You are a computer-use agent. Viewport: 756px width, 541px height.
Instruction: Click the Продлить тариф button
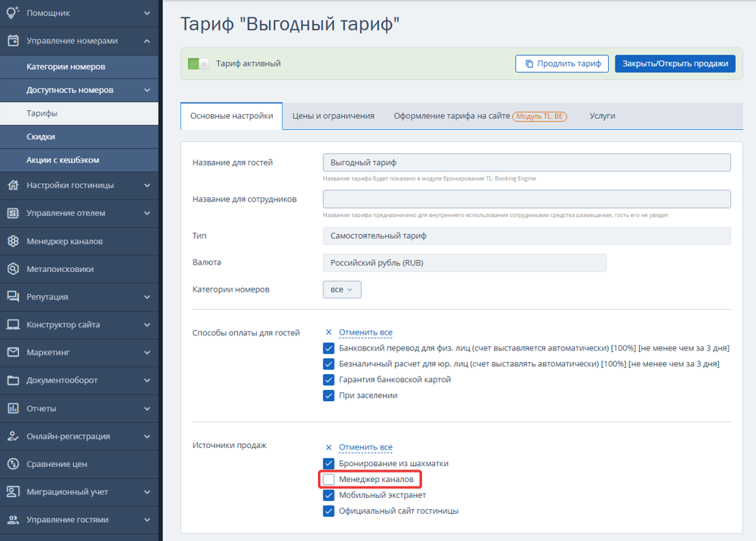(562, 63)
